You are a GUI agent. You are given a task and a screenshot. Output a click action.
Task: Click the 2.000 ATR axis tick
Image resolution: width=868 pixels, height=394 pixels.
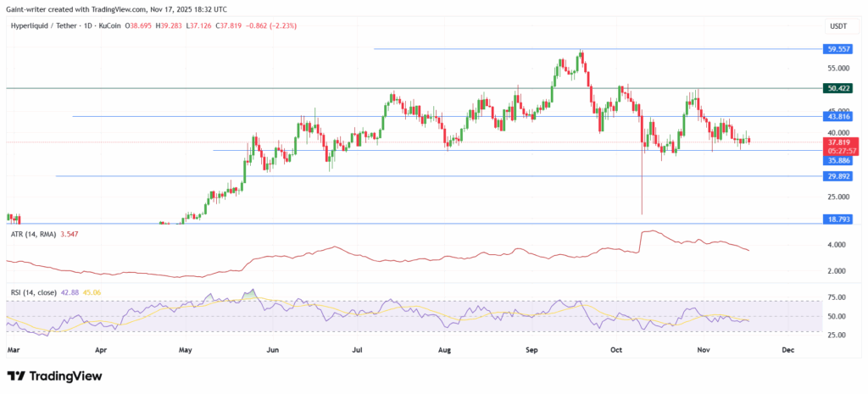coord(837,271)
